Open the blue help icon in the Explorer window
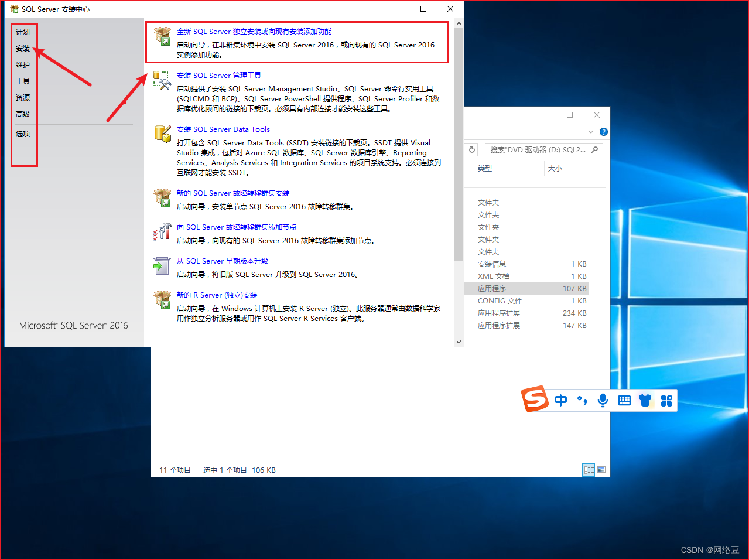Screen dimensions: 749x560 pyautogui.click(x=604, y=132)
